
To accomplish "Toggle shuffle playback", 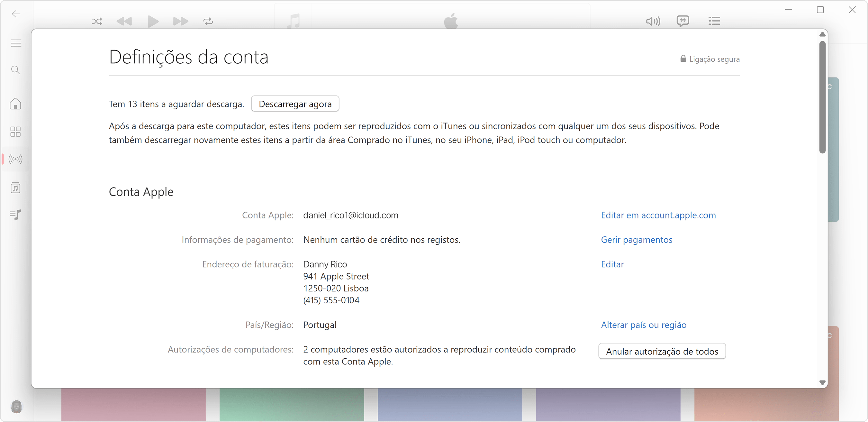I will pos(97,22).
